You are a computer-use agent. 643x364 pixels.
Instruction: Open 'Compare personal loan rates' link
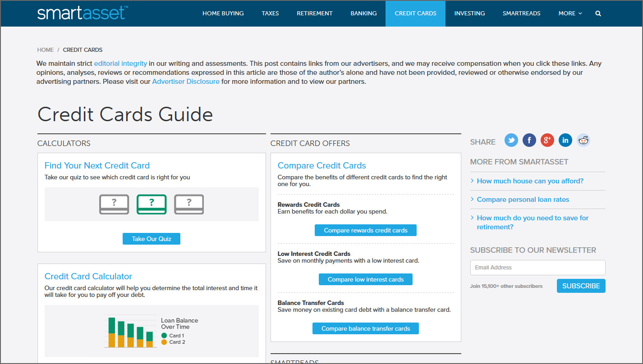click(x=523, y=200)
